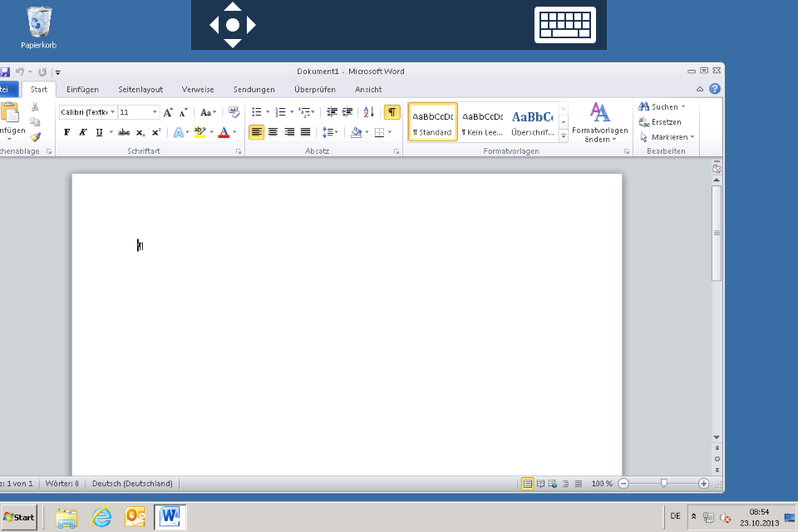The image size is (798, 532).
Task: Click the sort A-Z icon
Action: [x=369, y=112]
